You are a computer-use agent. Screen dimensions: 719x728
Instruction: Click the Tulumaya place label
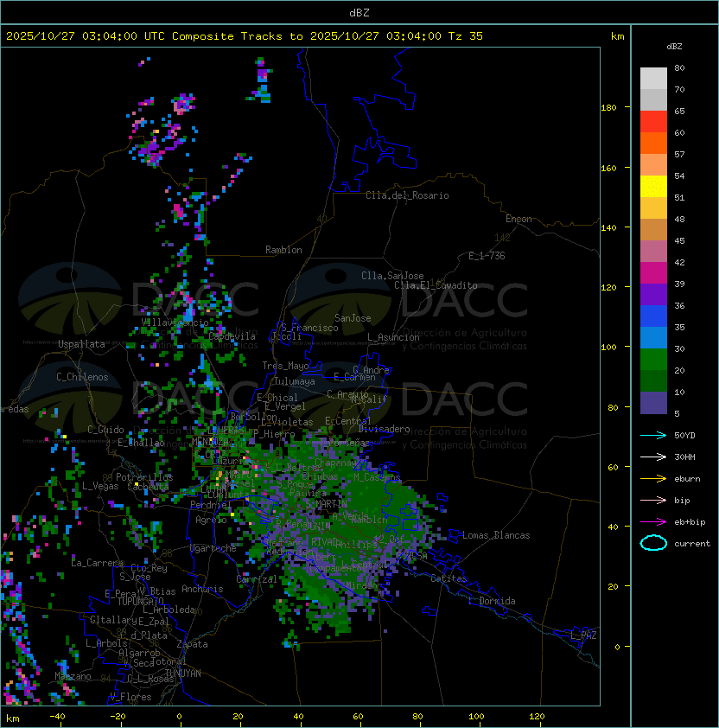[x=295, y=381]
